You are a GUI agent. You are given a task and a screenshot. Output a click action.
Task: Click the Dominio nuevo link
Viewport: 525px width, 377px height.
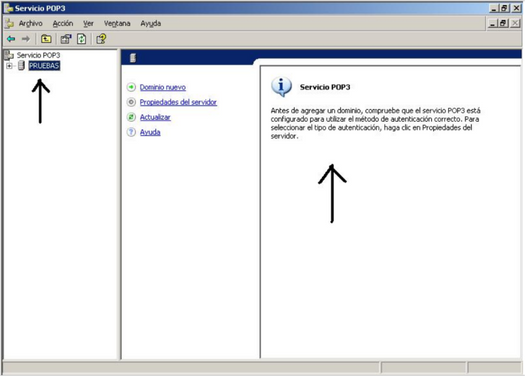point(163,87)
